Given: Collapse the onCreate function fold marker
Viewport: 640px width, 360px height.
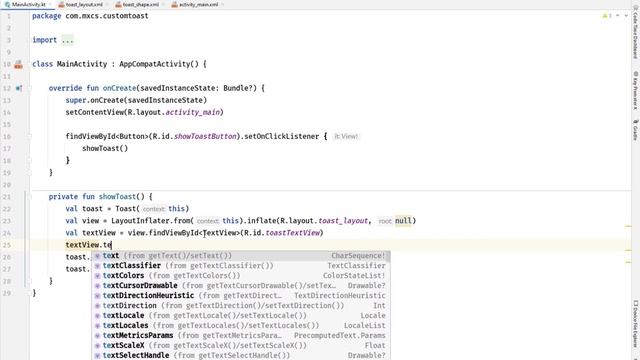Looking at the screenshot, I should click(29, 88).
